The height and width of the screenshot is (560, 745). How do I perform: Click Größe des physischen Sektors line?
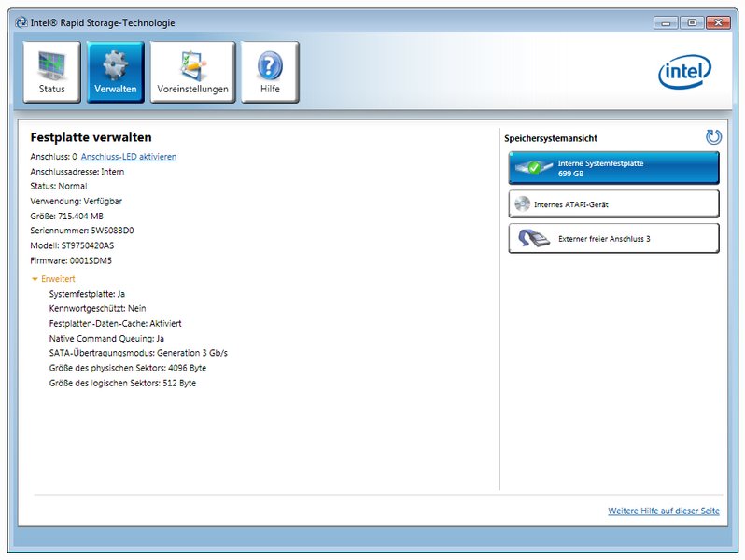pos(128,368)
